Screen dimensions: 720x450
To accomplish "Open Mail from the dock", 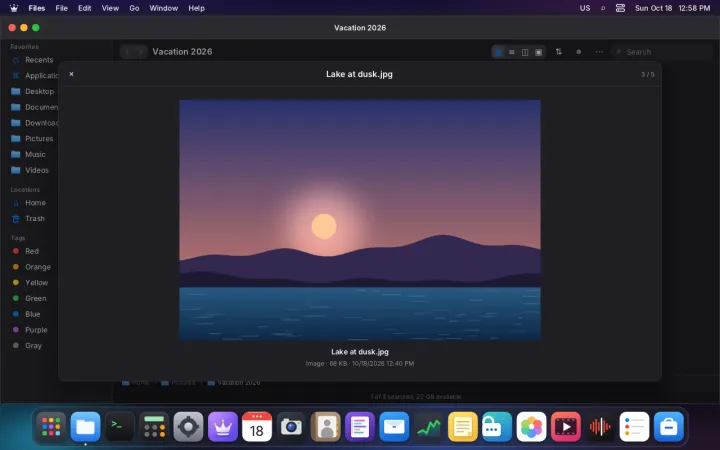I will pyautogui.click(x=394, y=427).
